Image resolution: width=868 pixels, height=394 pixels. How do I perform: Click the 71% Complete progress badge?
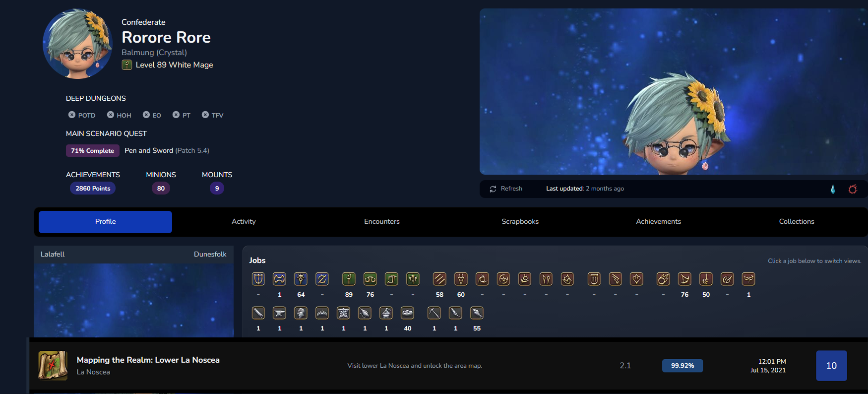pos(93,150)
